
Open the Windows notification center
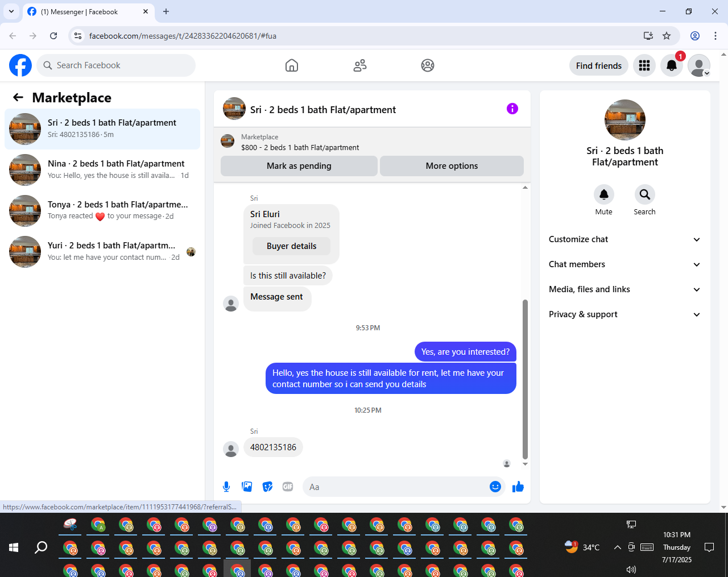(x=709, y=547)
